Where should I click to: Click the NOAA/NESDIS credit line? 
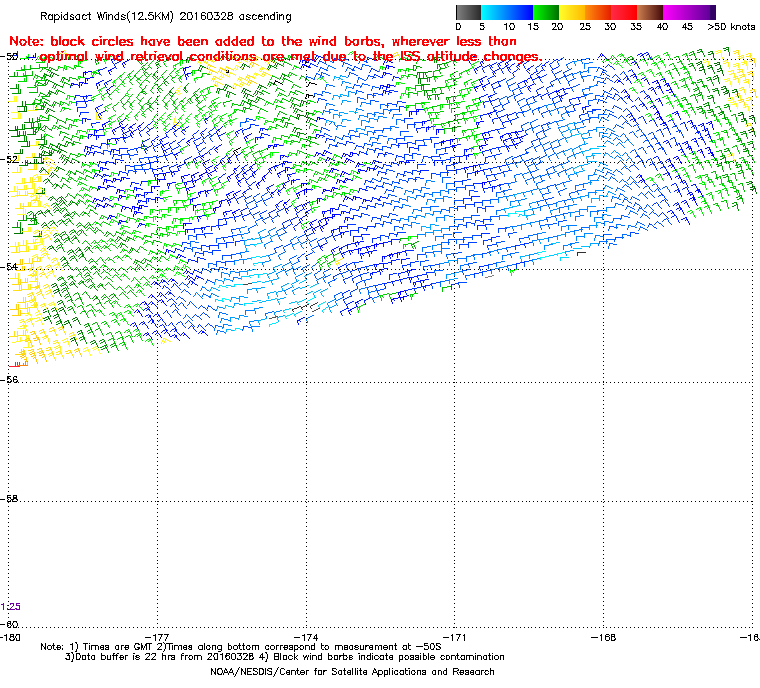point(352,672)
